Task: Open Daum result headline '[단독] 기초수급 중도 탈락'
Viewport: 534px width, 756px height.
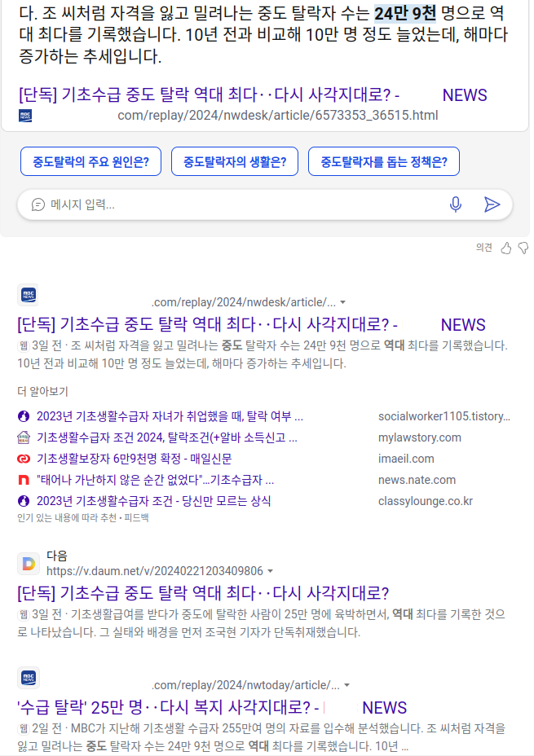Action: [203, 593]
